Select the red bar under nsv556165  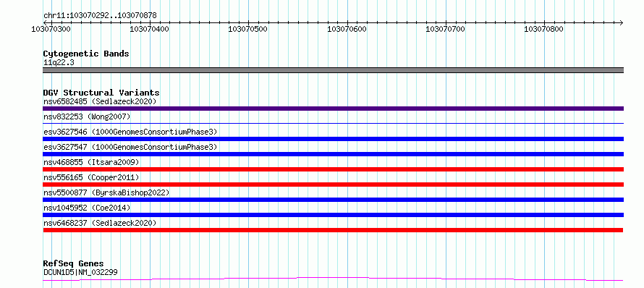pos(333,185)
